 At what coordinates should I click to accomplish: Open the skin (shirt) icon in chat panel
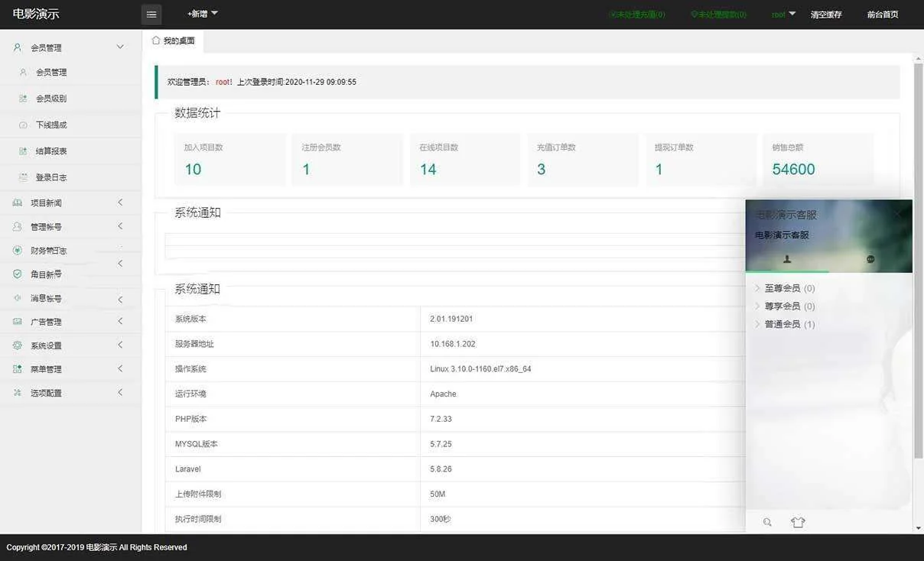coord(798,522)
